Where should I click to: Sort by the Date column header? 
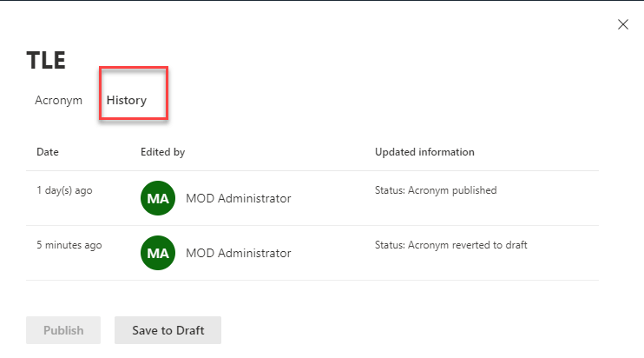[48, 152]
